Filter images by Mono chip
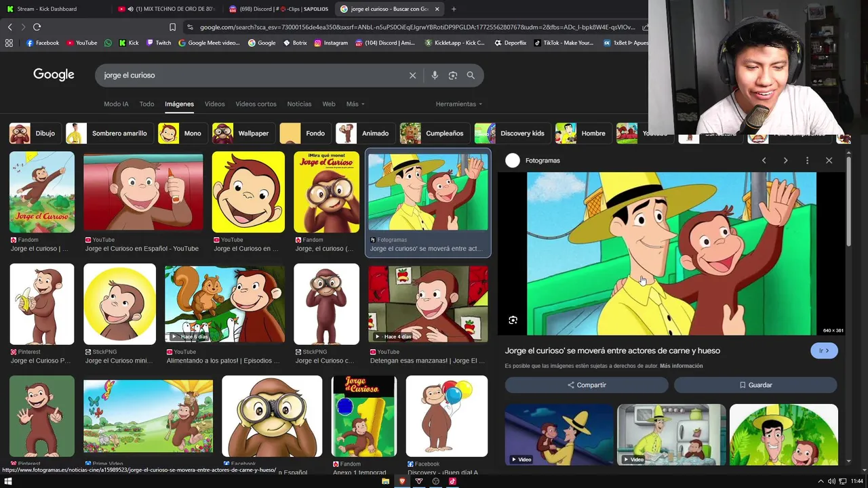The height and width of the screenshot is (488, 868). (x=182, y=134)
